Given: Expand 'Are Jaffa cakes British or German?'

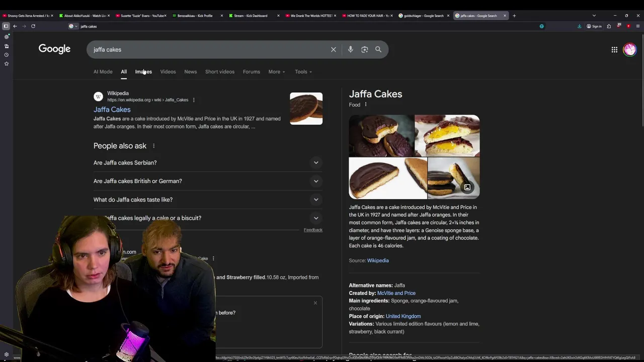Looking at the screenshot, I should pyautogui.click(x=208, y=181).
